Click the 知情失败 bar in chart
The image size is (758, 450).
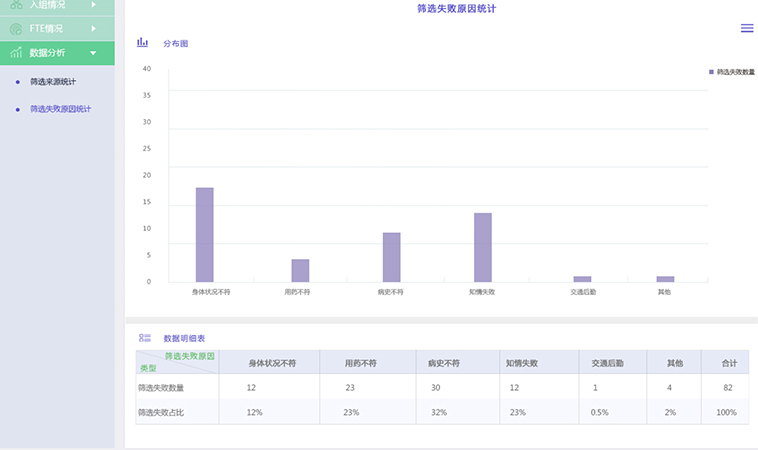(482, 247)
